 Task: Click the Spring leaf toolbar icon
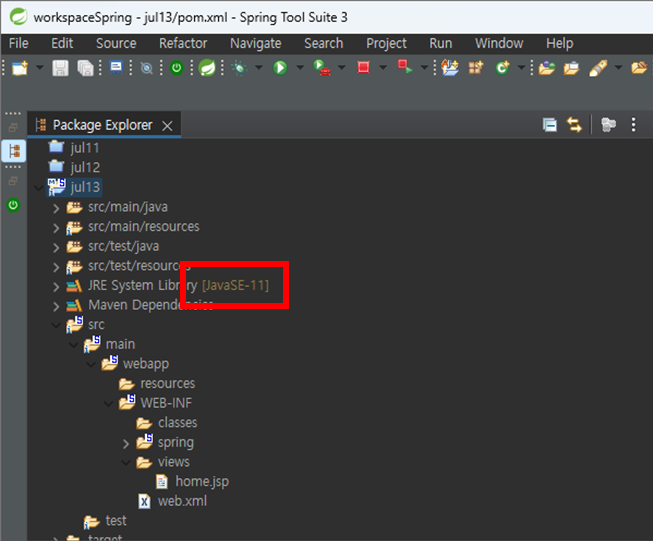coord(207,67)
